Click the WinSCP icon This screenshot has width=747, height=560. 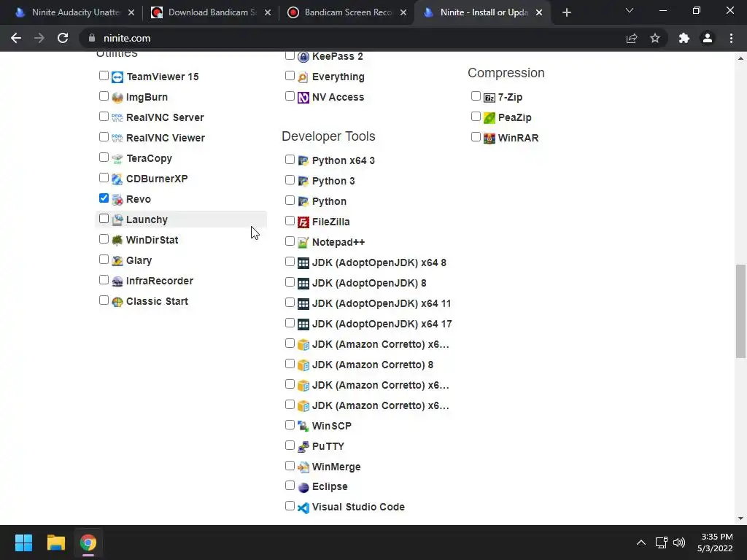point(303,426)
